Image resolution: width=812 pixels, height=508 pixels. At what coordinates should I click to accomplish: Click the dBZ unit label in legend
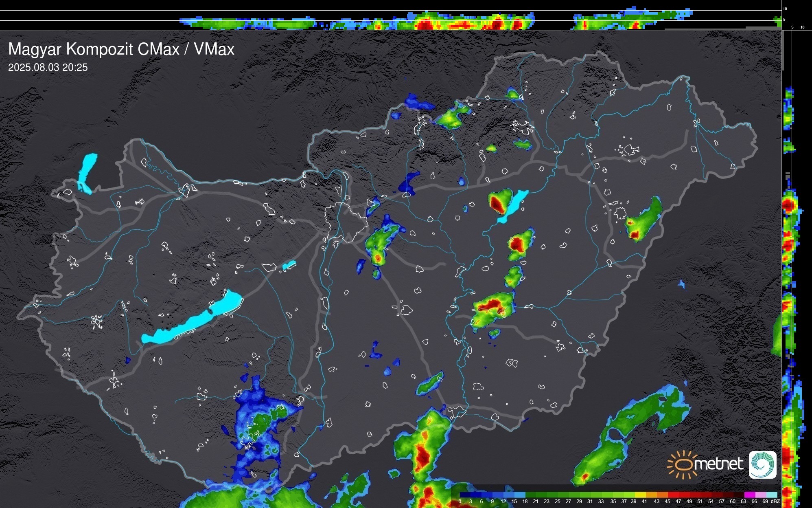pos(775,501)
